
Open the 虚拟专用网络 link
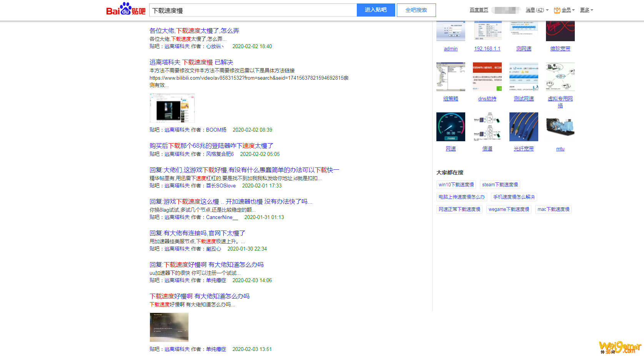tap(560, 102)
